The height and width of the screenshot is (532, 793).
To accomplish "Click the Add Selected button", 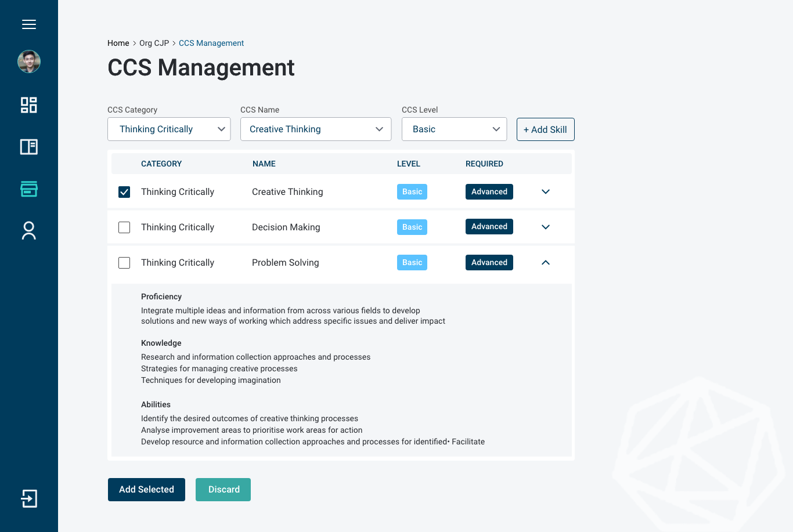I will coord(146,490).
